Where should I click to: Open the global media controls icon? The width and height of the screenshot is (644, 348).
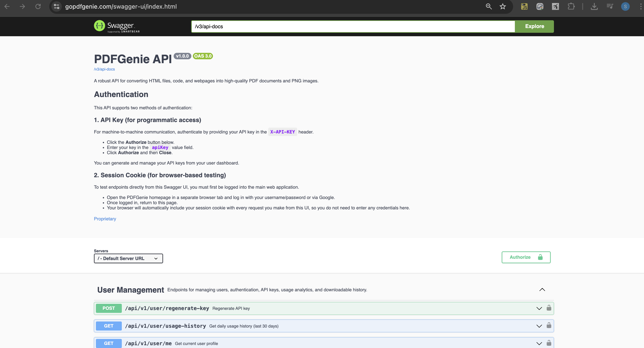610,6
